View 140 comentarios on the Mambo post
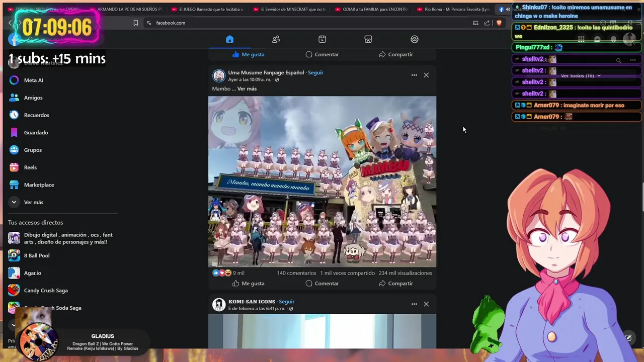Screen dimensions: 644x362 pyautogui.click(x=296, y=273)
